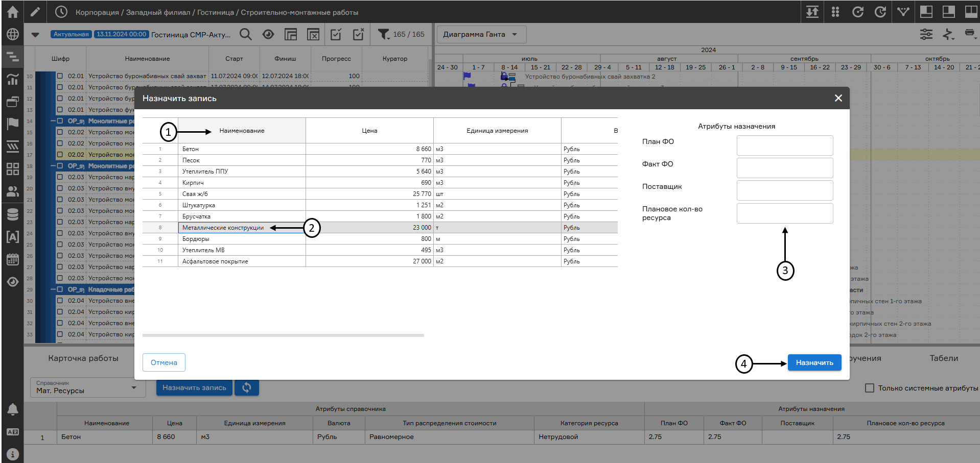Select the Металлические конструкции row
This screenshot has height=463, width=980.
(x=380, y=228)
